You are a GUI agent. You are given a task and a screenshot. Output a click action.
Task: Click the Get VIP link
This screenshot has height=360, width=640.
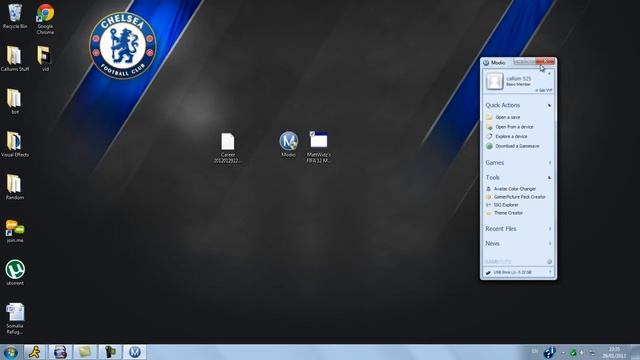pos(544,90)
